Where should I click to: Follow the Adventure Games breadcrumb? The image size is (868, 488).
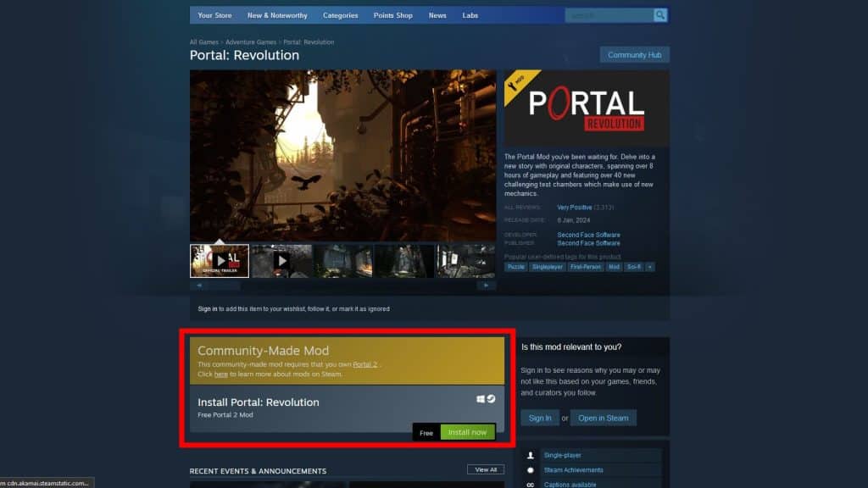click(251, 42)
